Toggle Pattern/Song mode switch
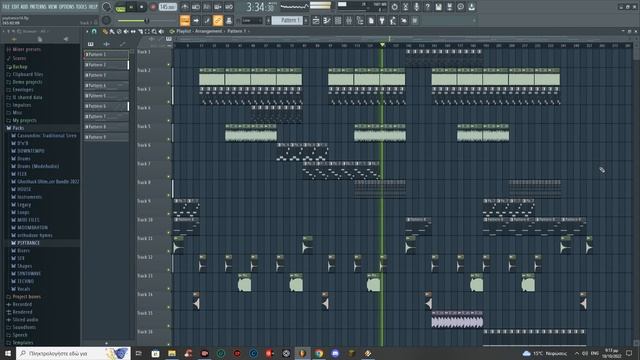Screen dimensions: 640x360 tap(120, 7)
